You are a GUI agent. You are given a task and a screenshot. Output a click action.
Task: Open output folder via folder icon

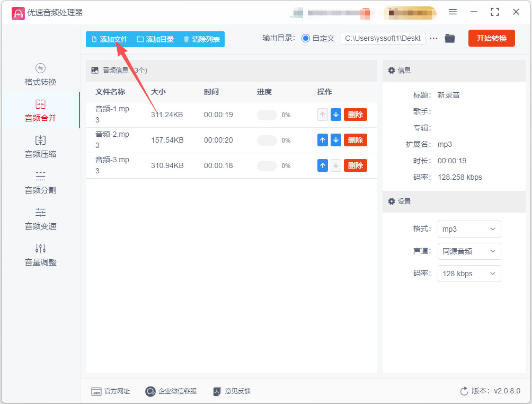[449, 38]
